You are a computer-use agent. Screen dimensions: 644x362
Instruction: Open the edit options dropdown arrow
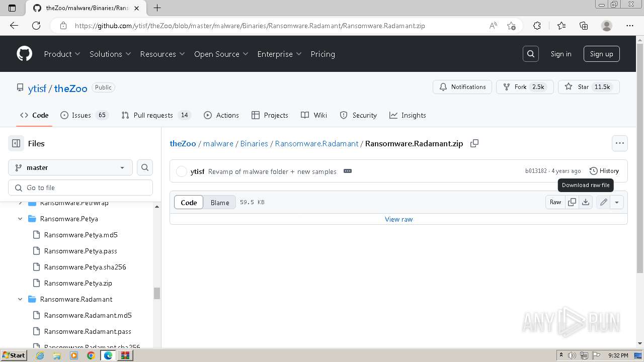[x=617, y=202]
